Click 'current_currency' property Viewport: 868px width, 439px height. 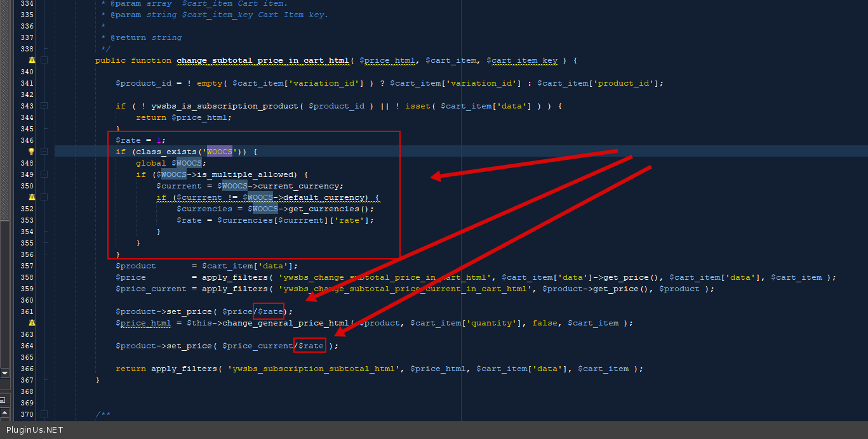click(298, 186)
